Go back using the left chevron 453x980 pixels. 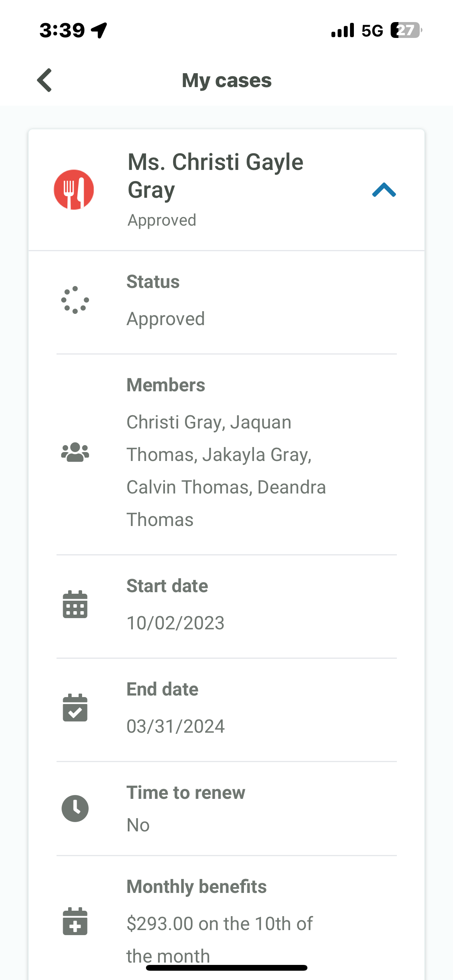(45, 80)
